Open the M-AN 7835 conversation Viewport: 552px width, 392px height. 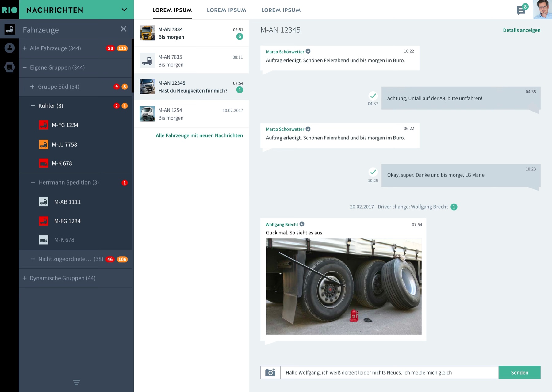(x=191, y=60)
